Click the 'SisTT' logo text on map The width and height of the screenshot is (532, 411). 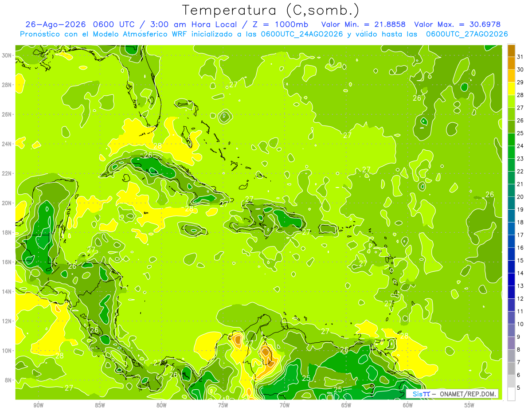tap(422, 394)
